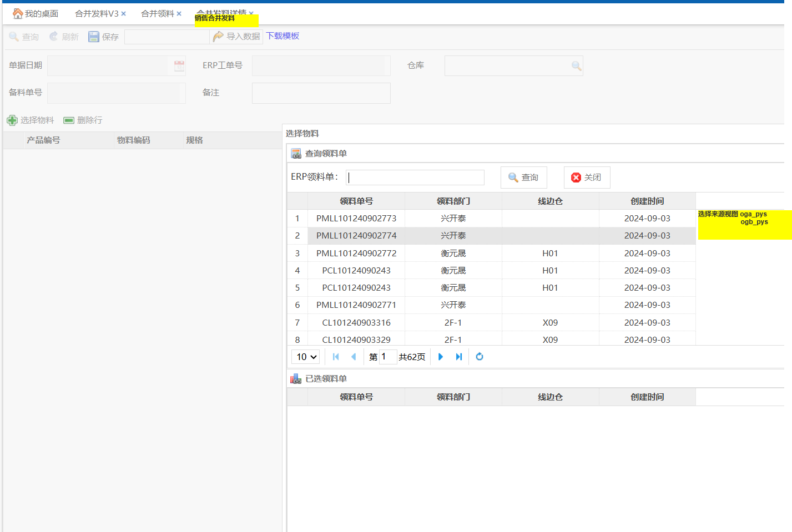Click the row number 5 cell
Viewport: 792px width, 532px height.
point(297,287)
